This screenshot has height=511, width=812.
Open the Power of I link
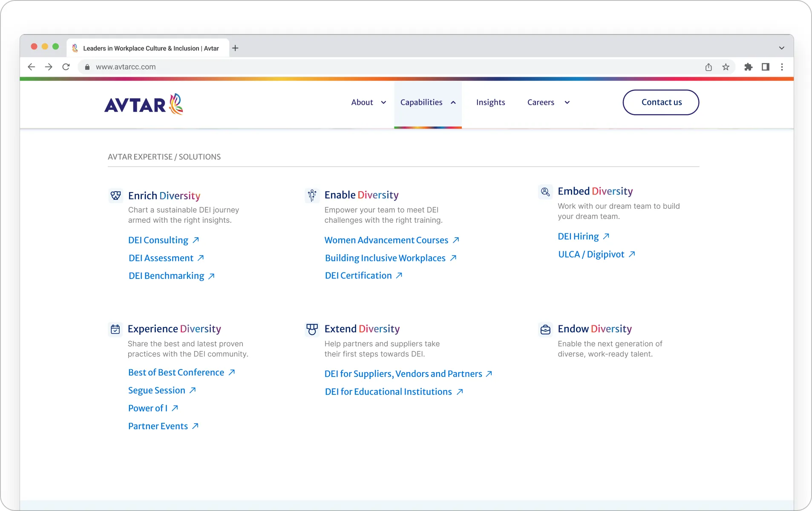point(148,408)
